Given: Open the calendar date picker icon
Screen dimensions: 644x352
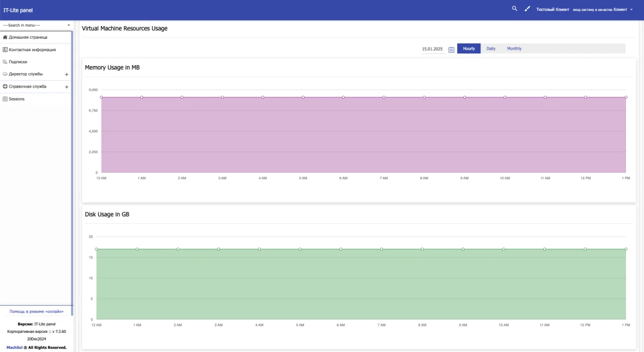Looking at the screenshot, I should click(x=451, y=49).
